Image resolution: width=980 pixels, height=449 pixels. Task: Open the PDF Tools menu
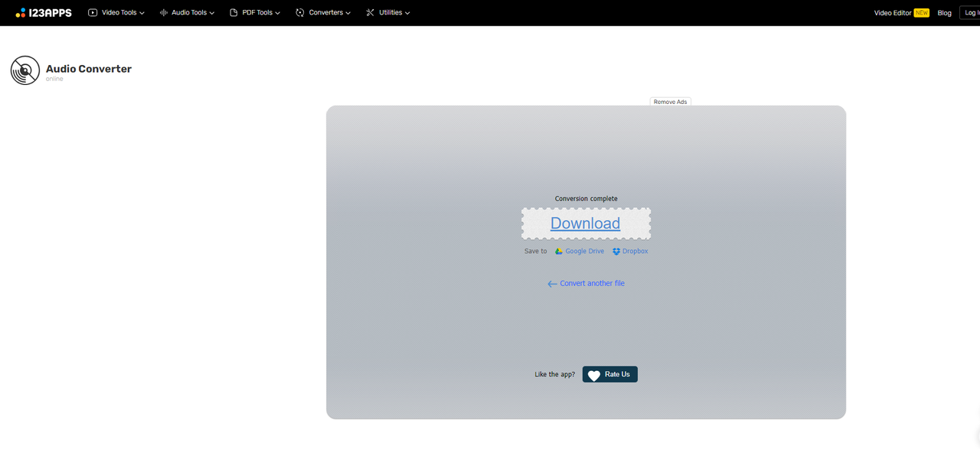pyautogui.click(x=255, y=12)
